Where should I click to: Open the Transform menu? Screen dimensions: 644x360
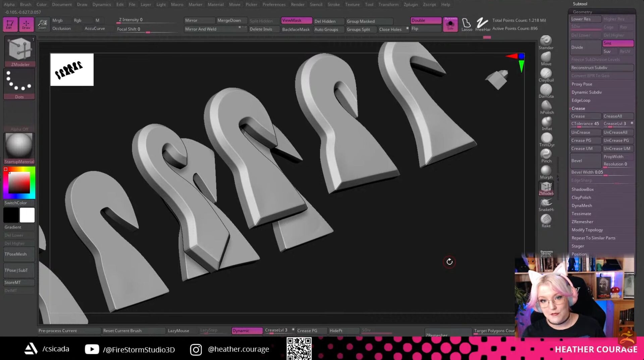(x=388, y=4)
